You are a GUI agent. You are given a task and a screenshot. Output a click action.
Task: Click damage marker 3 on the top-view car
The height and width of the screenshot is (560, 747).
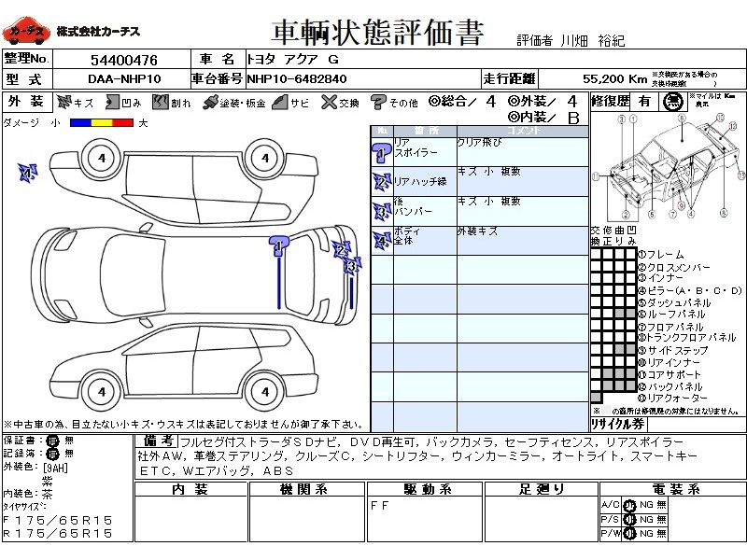[x=352, y=266]
